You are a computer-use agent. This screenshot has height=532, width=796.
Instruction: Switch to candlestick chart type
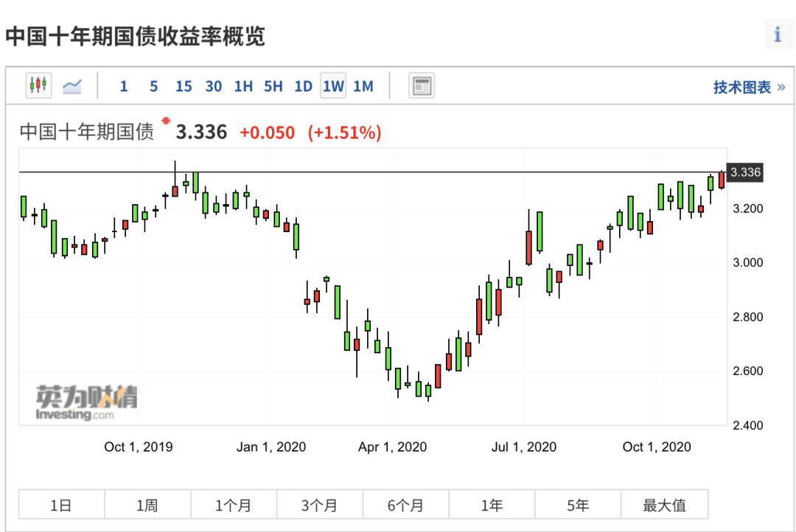(38, 85)
